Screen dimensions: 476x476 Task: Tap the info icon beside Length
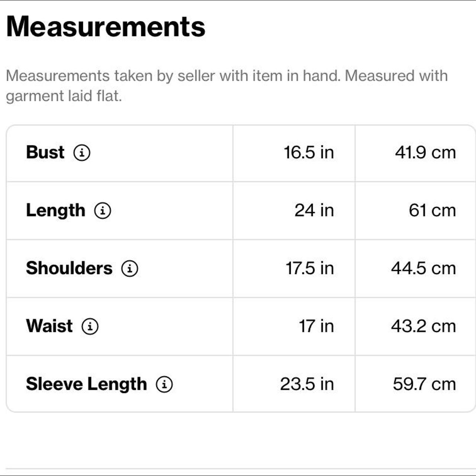(x=103, y=210)
